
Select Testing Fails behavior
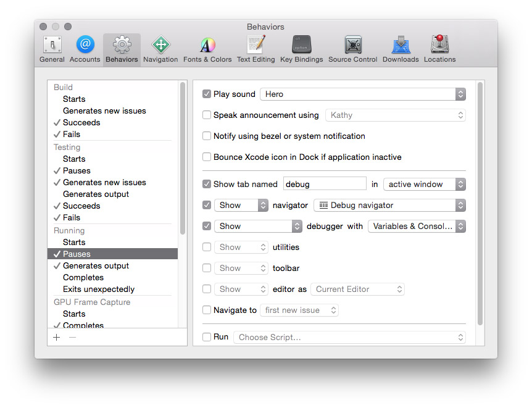113,217
